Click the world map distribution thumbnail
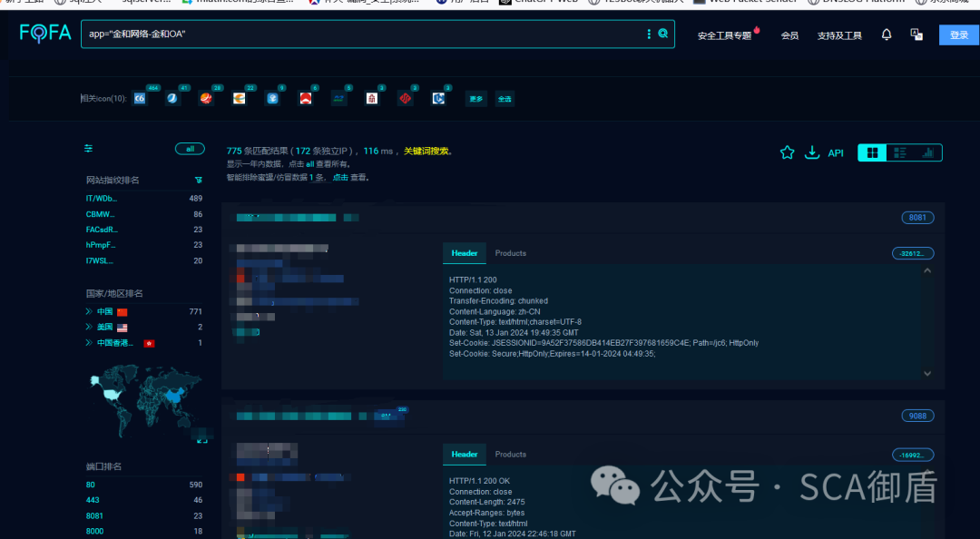 [x=145, y=400]
